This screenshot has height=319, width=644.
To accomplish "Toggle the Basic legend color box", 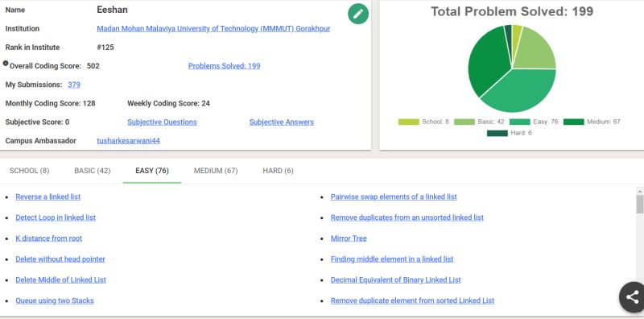I will click(464, 122).
